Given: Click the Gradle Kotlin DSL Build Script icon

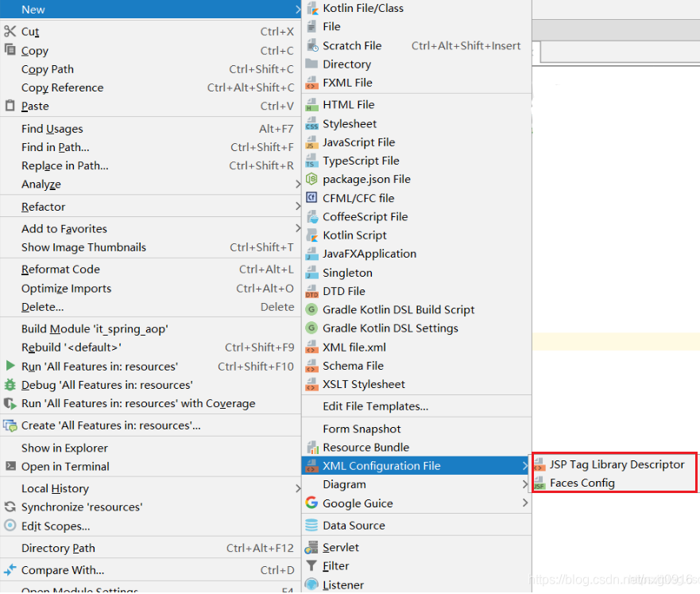Looking at the screenshot, I should coord(311,309).
